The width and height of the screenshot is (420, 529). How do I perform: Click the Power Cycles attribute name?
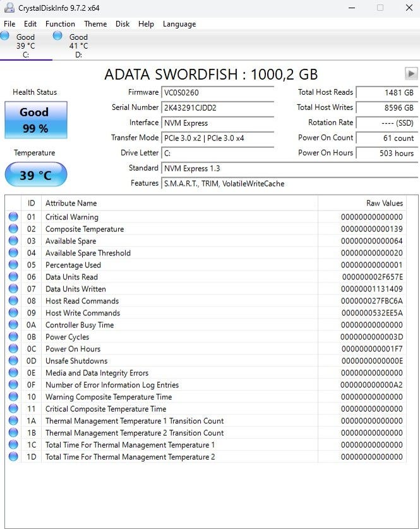pos(67,337)
